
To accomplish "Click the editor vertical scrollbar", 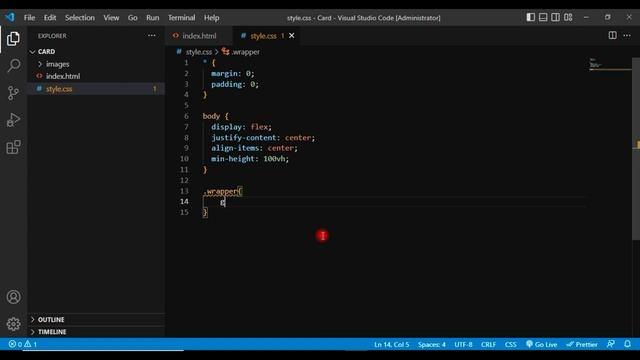I will pyautogui.click(x=636, y=149).
